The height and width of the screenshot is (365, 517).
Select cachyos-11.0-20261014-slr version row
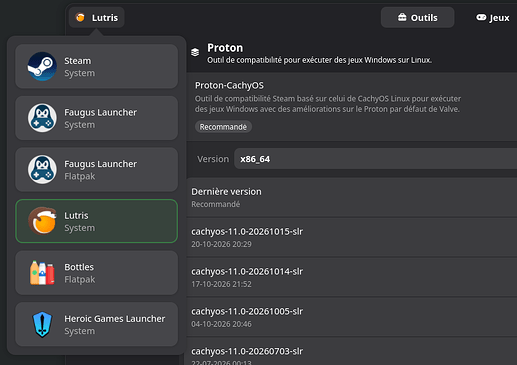[352, 277]
